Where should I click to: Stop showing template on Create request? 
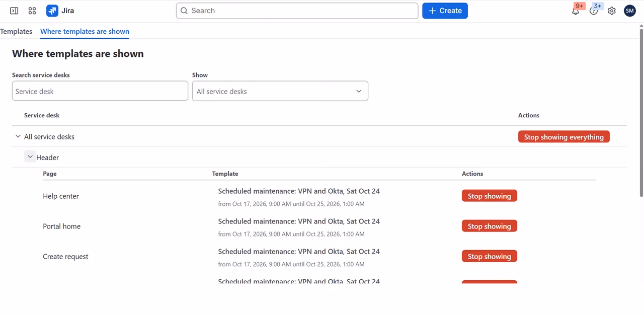click(x=490, y=256)
